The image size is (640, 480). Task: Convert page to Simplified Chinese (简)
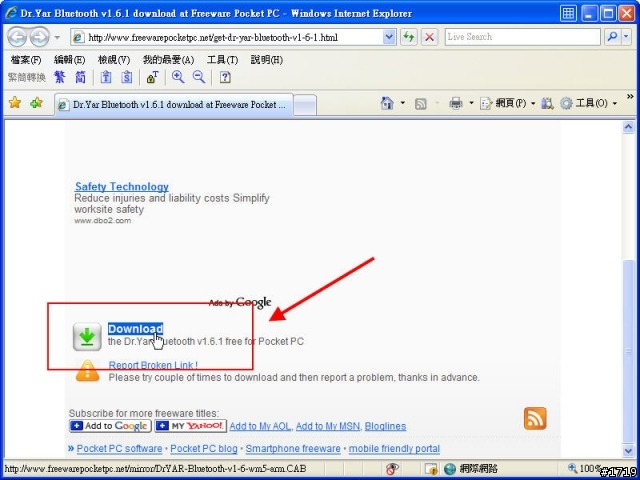point(80,77)
